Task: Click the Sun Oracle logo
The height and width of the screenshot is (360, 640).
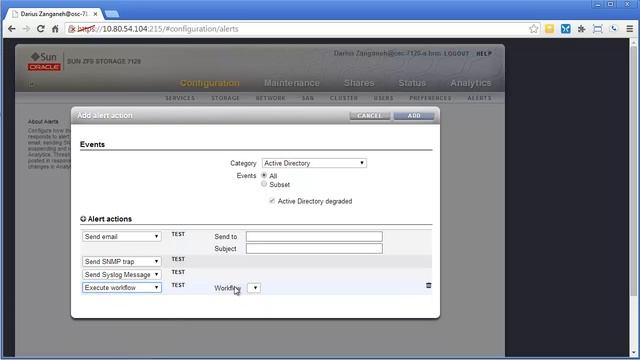Action: (x=44, y=61)
